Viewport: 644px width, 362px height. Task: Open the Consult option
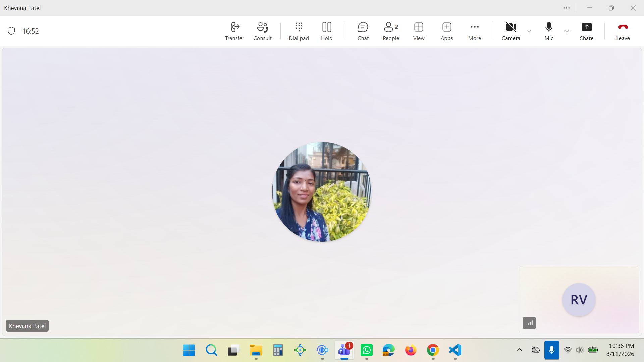point(262,31)
